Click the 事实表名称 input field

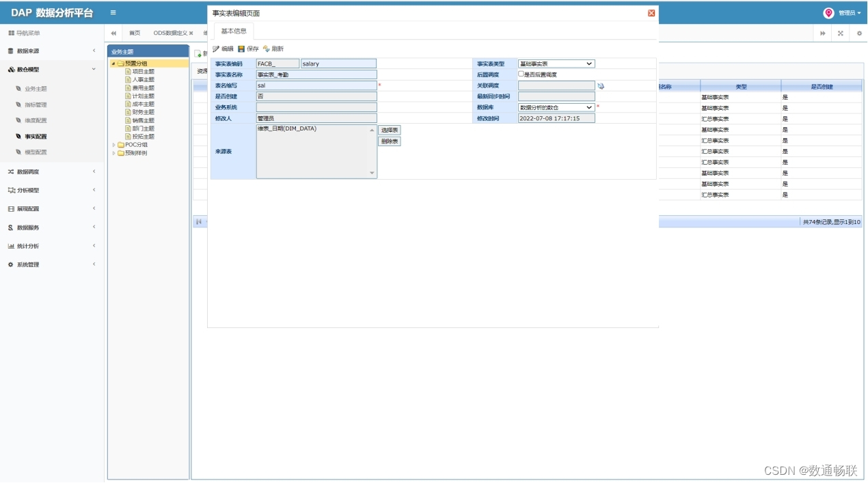(316, 74)
